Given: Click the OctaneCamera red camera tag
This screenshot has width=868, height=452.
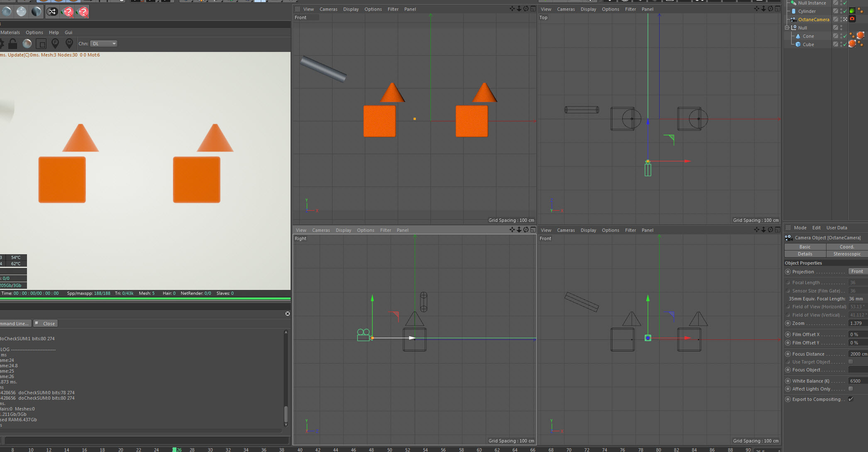Looking at the screenshot, I should pyautogui.click(x=852, y=19).
